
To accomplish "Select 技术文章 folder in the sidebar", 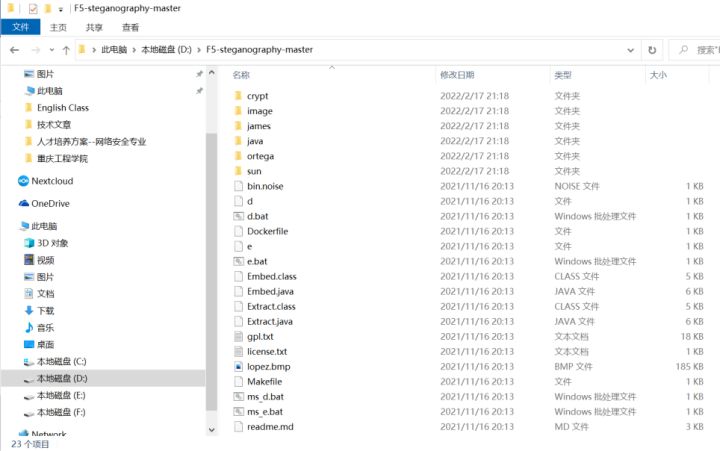I will point(54,124).
